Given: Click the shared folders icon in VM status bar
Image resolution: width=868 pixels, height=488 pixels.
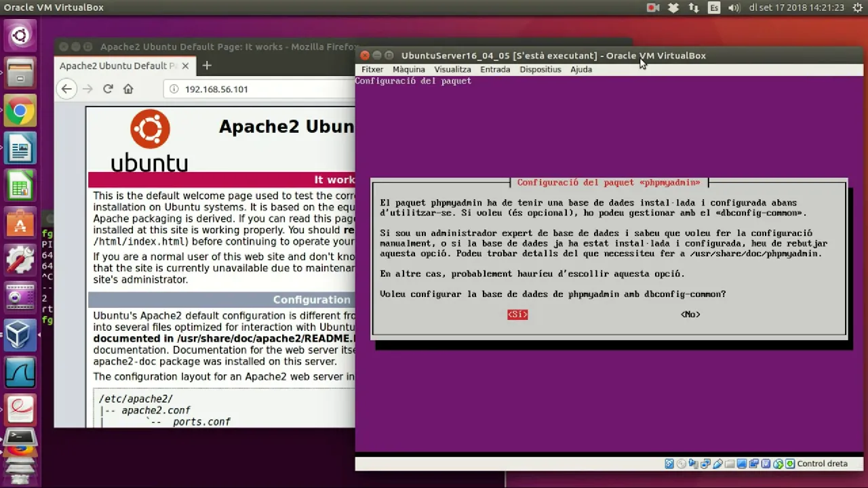Looking at the screenshot, I should click(x=730, y=464).
